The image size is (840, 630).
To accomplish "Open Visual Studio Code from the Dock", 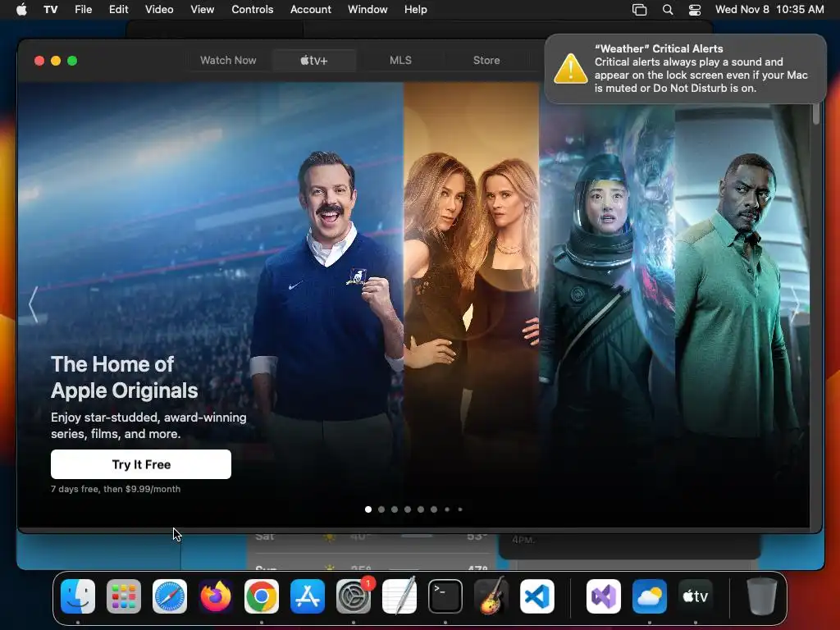I will pyautogui.click(x=537, y=596).
